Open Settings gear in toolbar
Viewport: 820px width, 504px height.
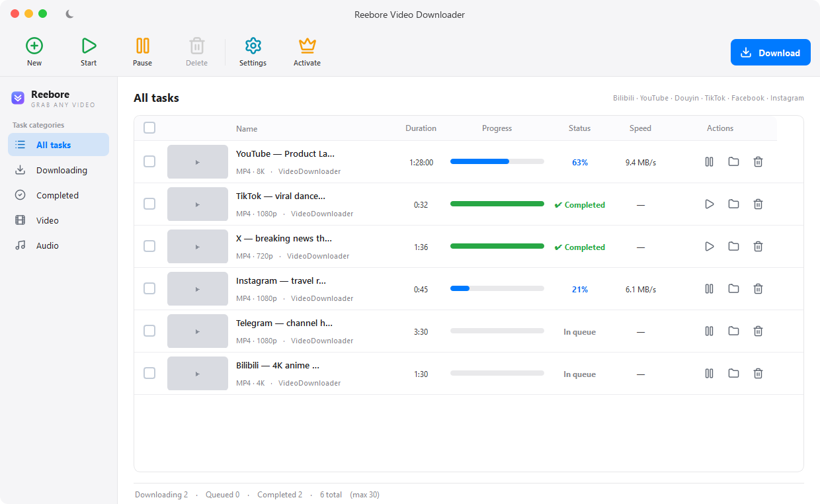pyautogui.click(x=253, y=46)
